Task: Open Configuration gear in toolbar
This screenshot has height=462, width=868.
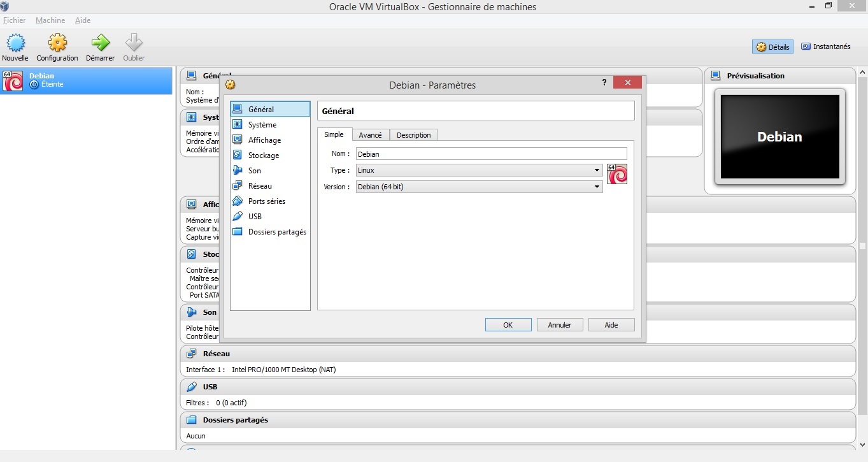Action: click(x=57, y=43)
